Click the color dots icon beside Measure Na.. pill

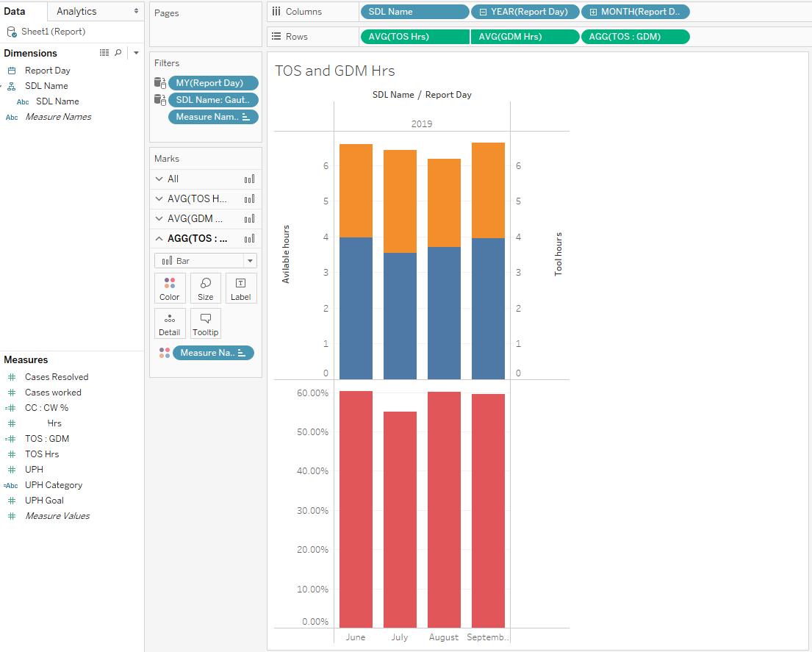165,353
